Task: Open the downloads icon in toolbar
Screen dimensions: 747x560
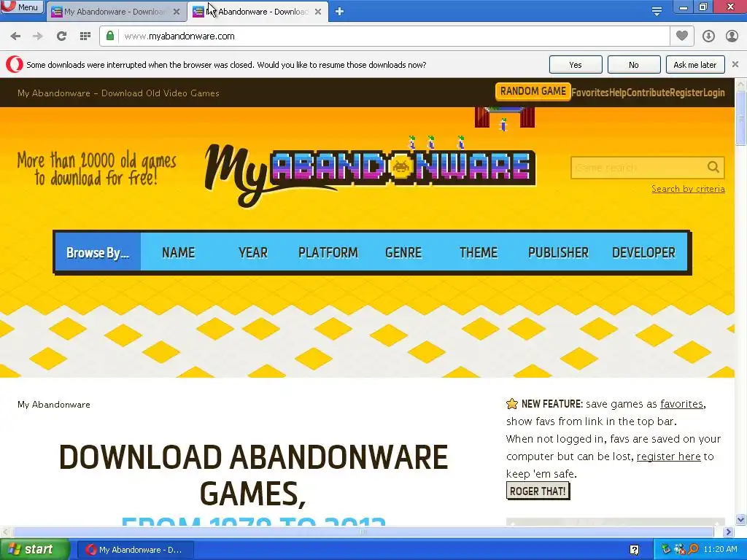Action: (x=708, y=36)
